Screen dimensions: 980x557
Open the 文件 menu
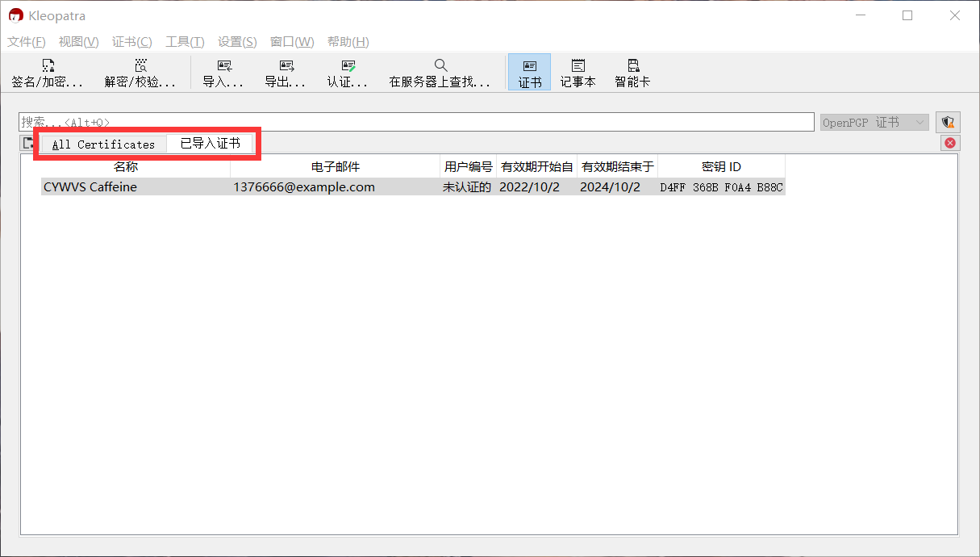(x=25, y=41)
